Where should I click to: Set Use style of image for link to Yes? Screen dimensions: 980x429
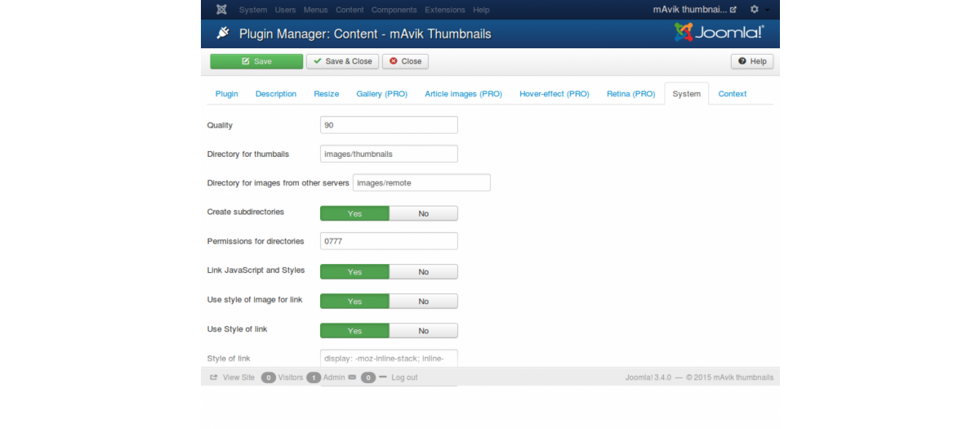point(354,302)
